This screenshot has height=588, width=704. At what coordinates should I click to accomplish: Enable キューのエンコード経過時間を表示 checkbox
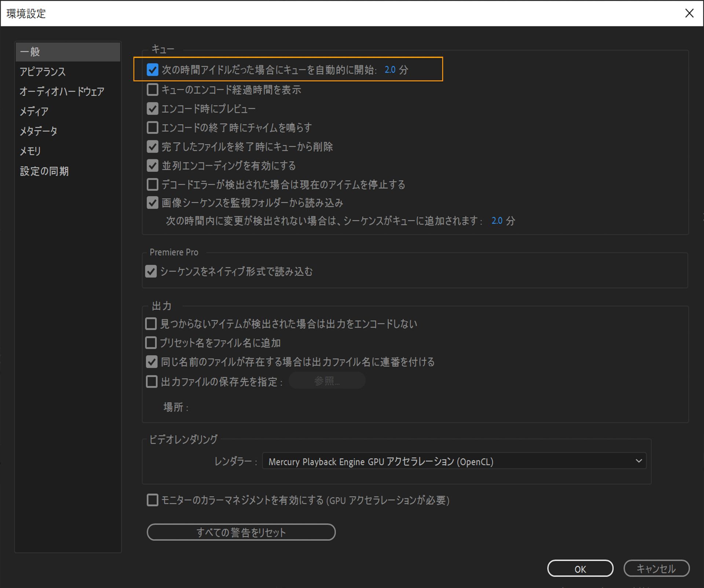[153, 89]
